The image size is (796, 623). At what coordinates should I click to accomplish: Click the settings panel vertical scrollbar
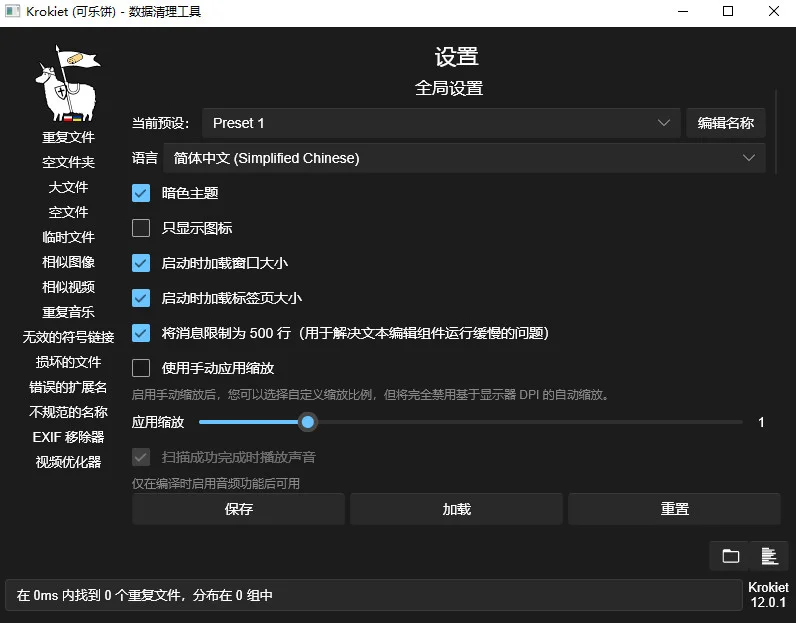(776, 132)
